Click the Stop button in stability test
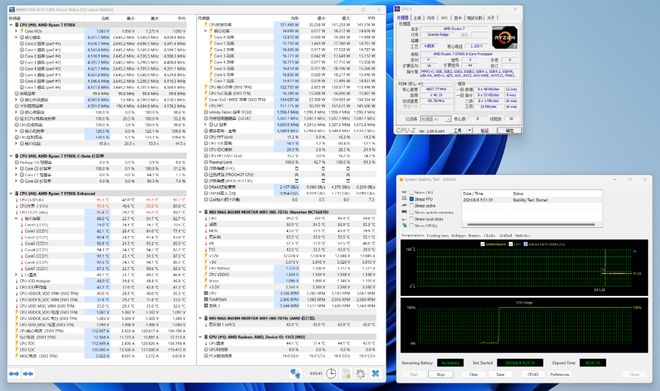 click(x=441, y=374)
